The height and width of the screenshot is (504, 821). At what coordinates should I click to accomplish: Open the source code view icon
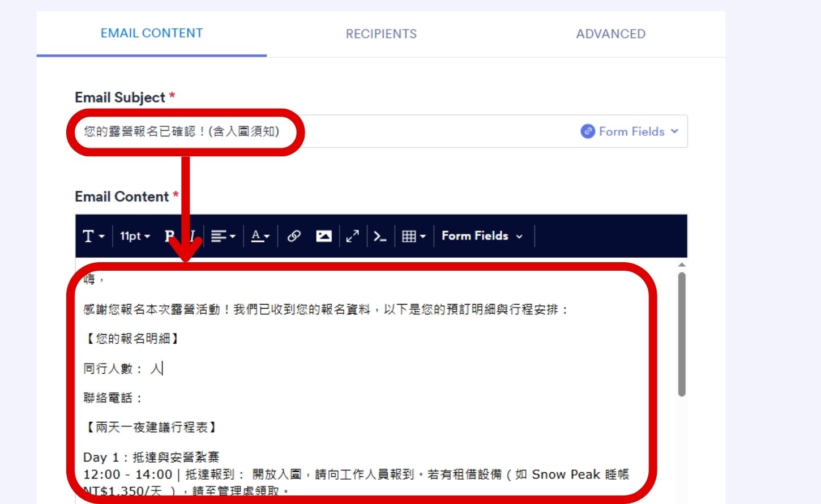pos(380,236)
